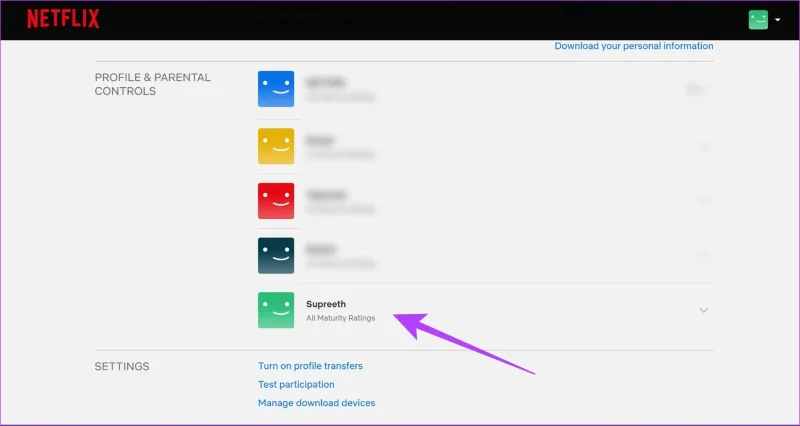Screen dimensions: 800x426
Task: Open Manage download devices link
Action: point(316,403)
